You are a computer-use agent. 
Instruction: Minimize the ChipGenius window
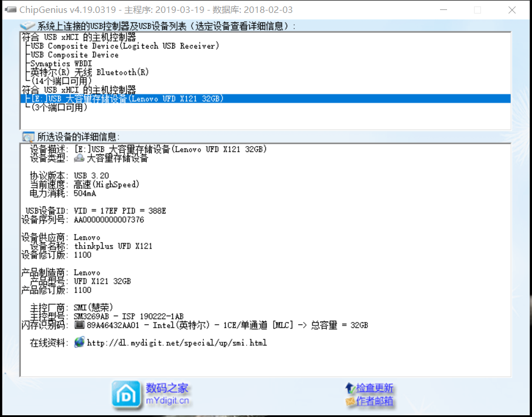pos(443,10)
